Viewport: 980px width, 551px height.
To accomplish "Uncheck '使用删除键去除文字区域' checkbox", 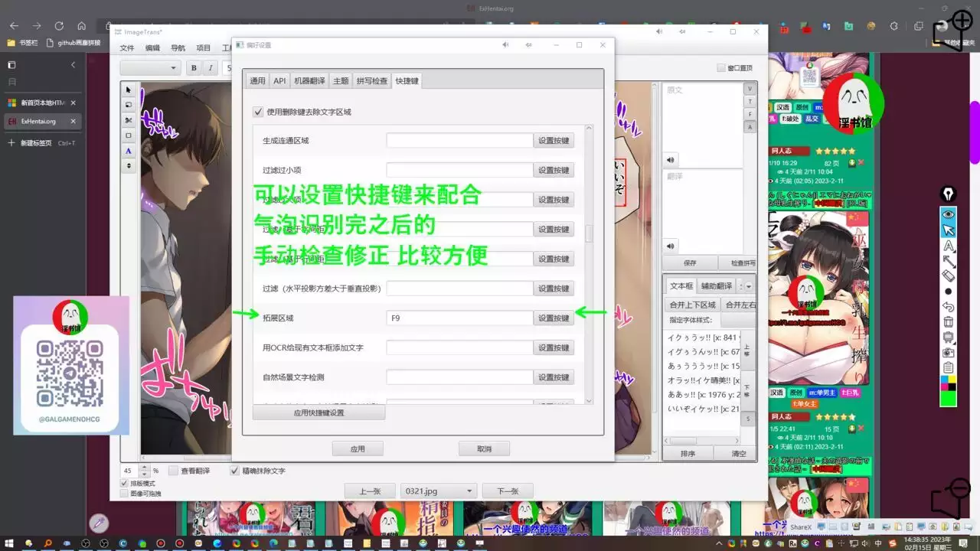I will [x=258, y=112].
